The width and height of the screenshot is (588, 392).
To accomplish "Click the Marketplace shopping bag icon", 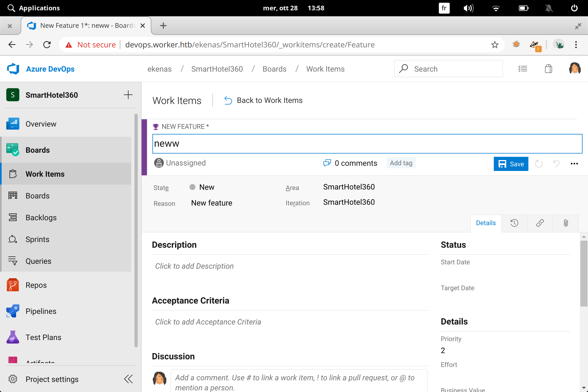I will (548, 69).
